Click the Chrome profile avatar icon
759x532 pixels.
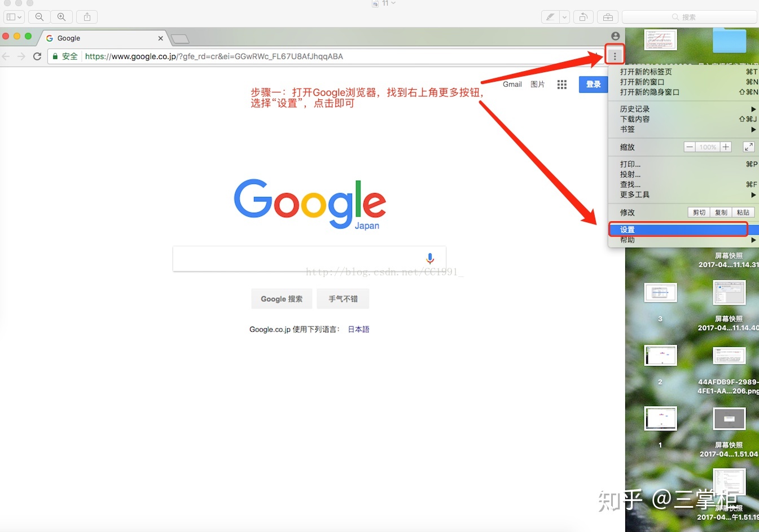(615, 36)
